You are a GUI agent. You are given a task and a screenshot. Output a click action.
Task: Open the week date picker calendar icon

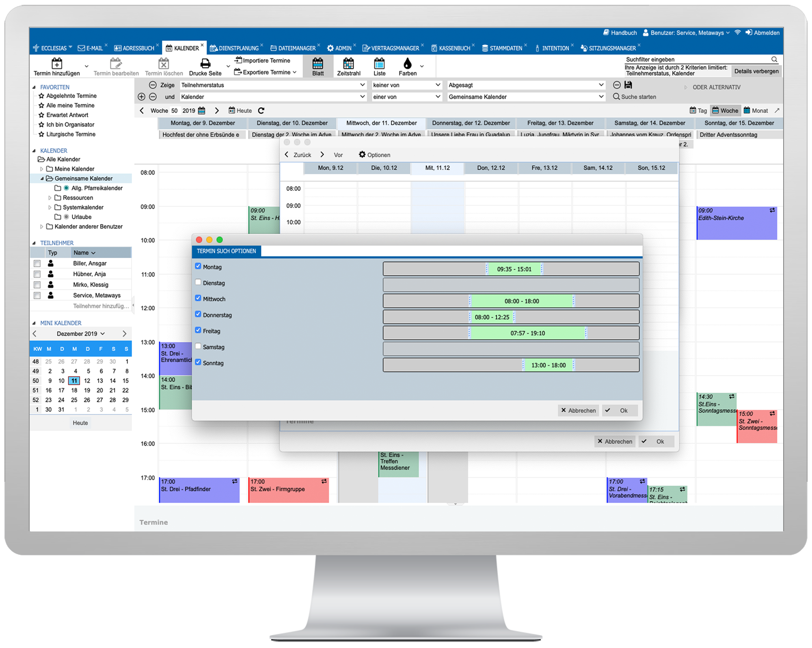202,110
